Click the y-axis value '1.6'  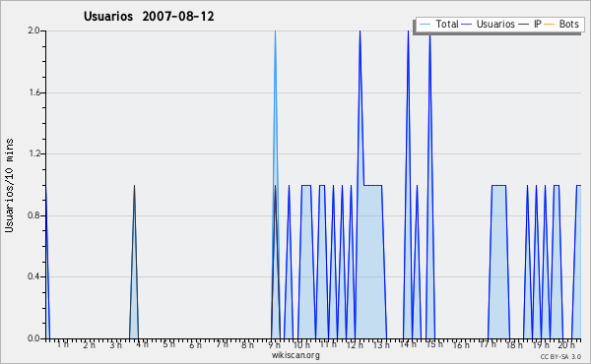[33, 92]
